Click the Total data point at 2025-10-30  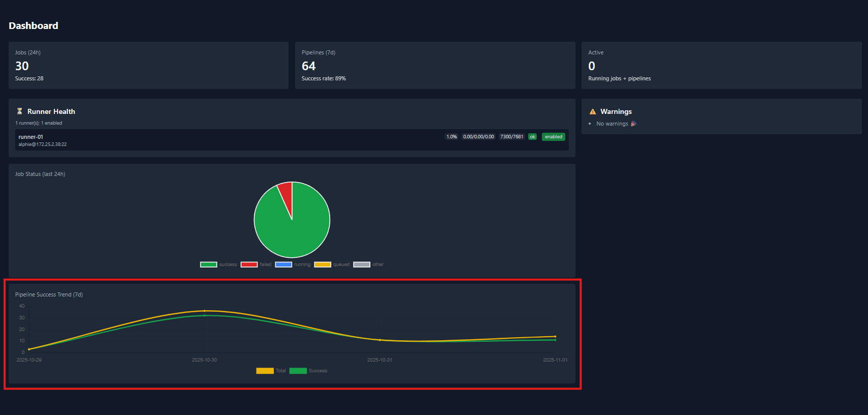click(205, 311)
